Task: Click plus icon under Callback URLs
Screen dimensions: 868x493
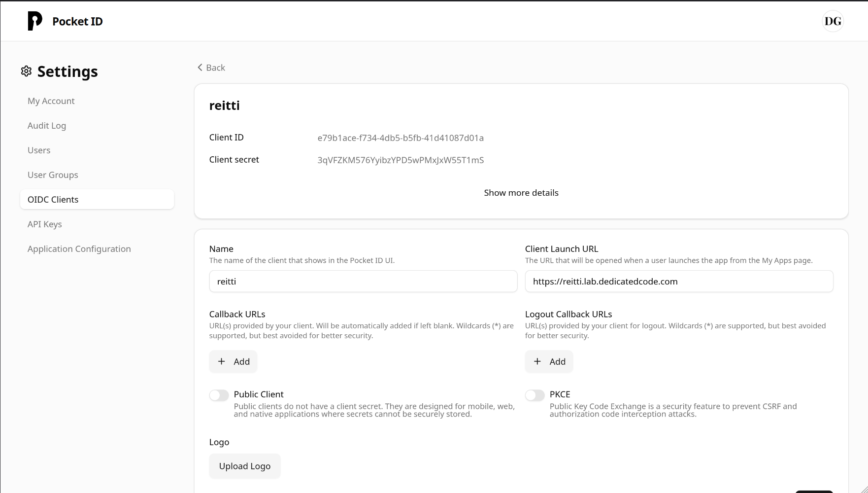Action: tap(222, 361)
